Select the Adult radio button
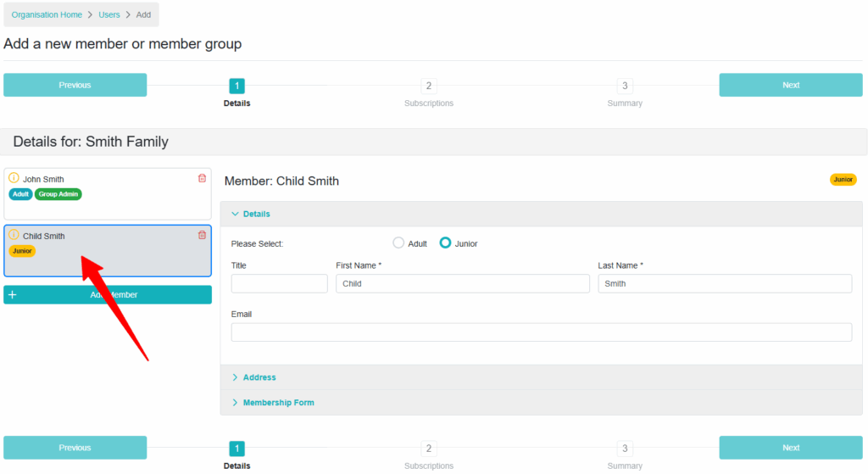The width and height of the screenshot is (868, 474). tap(398, 243)
